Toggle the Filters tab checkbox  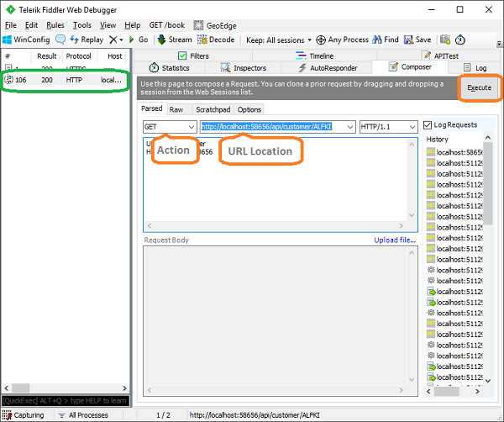182,55
